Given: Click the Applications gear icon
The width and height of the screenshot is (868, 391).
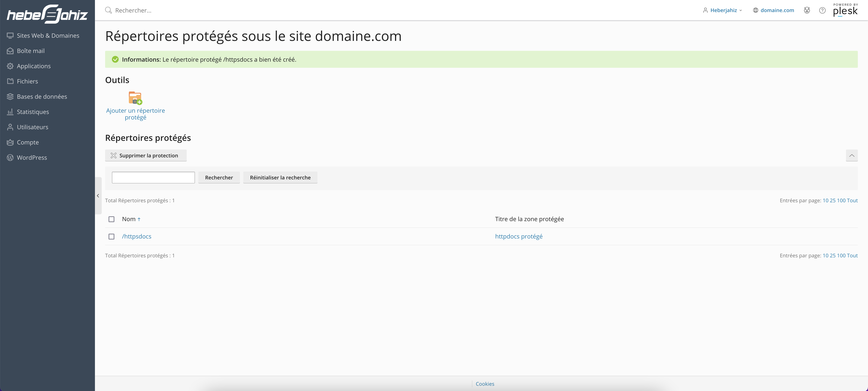Looking at the screenshot, I should pos(10,66).
